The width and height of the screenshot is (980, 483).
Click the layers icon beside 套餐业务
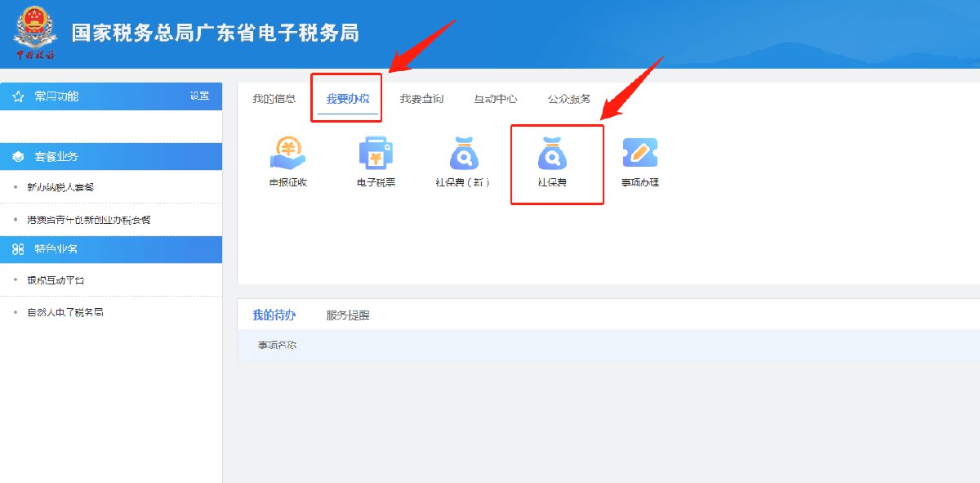[x=18, y=157]
